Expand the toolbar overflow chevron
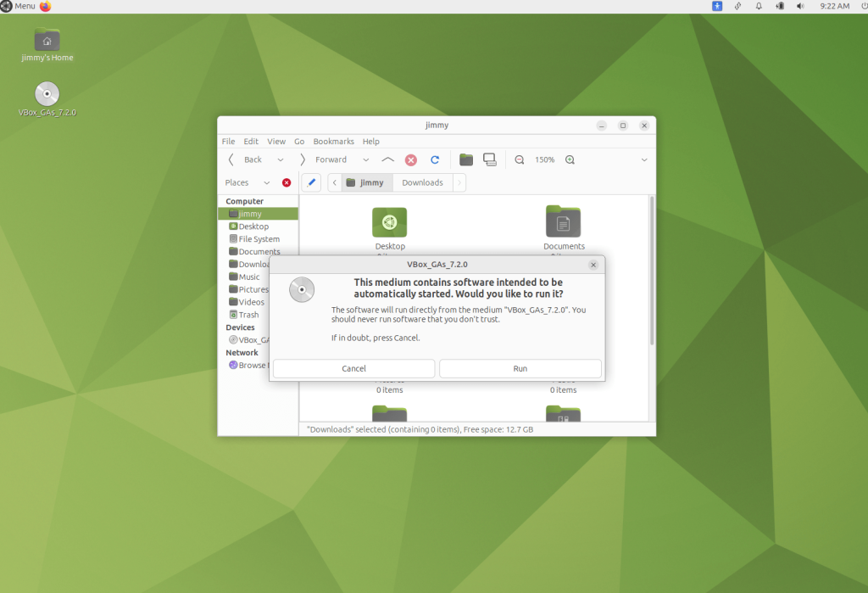Image resolution: width=868 pixels, height=593 pixels. 644,159
